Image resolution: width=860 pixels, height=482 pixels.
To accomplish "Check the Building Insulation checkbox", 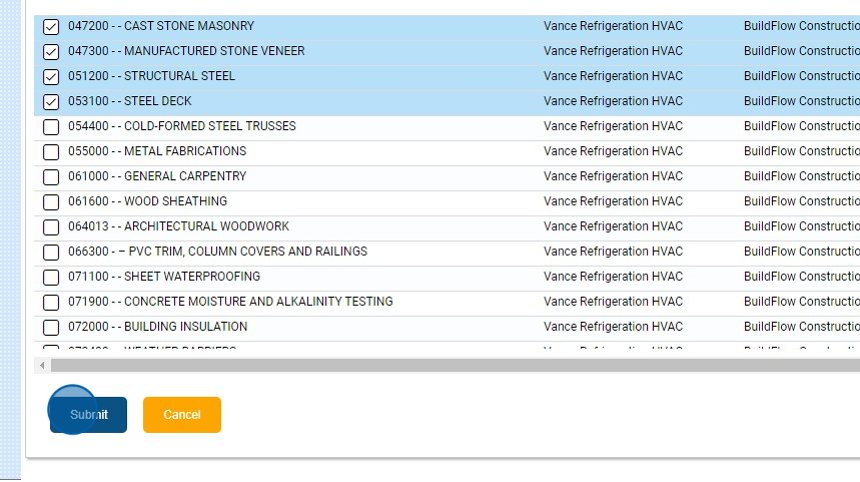I will (x=51, y=327).
